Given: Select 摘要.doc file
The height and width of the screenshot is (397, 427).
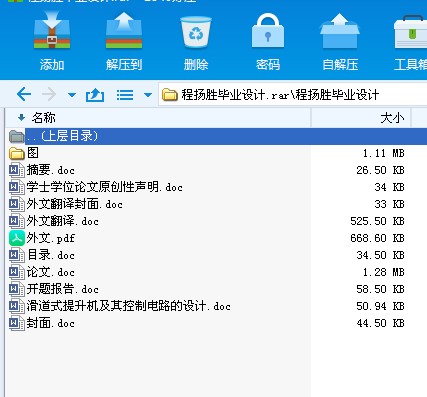Looking at the screenshot, I should coord(51,170).
